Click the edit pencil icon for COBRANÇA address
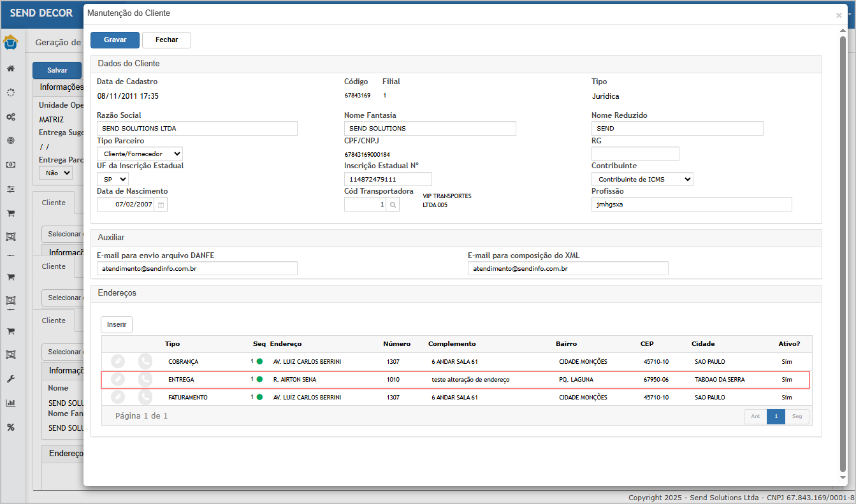This screenshot has height=504, width=856. 118,361
